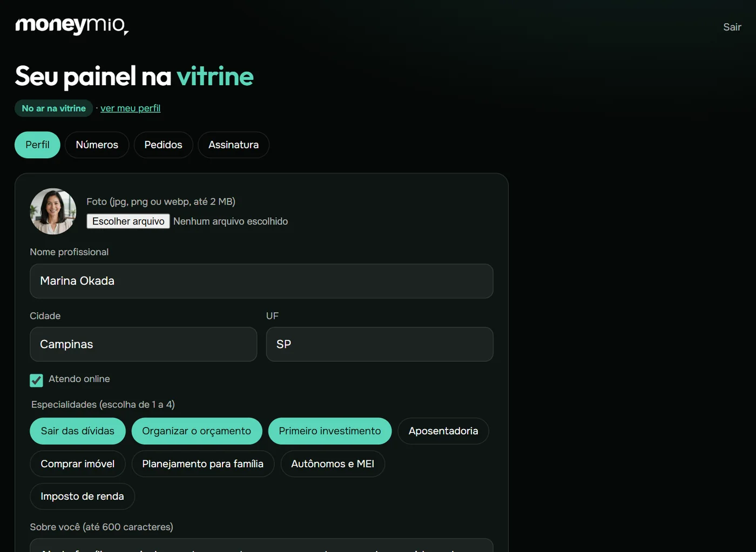Click the moneymio logo
The image size is (756, 552).
[x=72, y=25]
